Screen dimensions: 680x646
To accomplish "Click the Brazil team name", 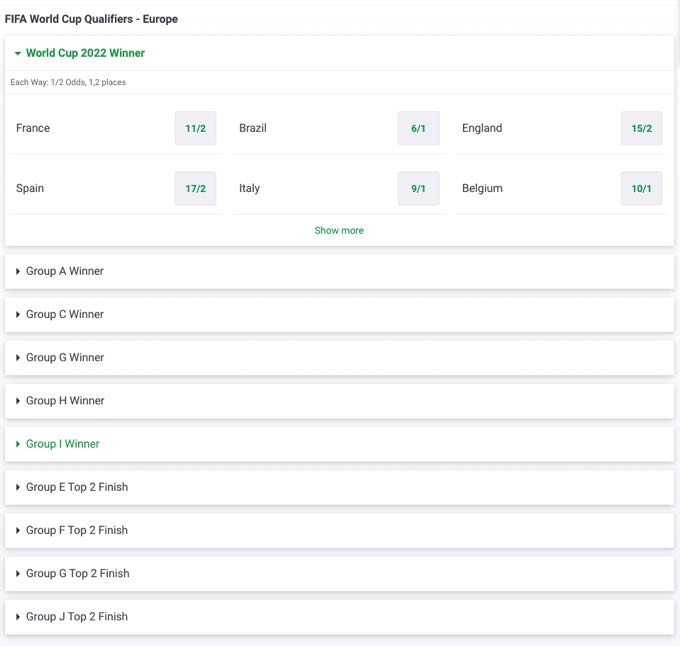I will [x=253, y=128].
